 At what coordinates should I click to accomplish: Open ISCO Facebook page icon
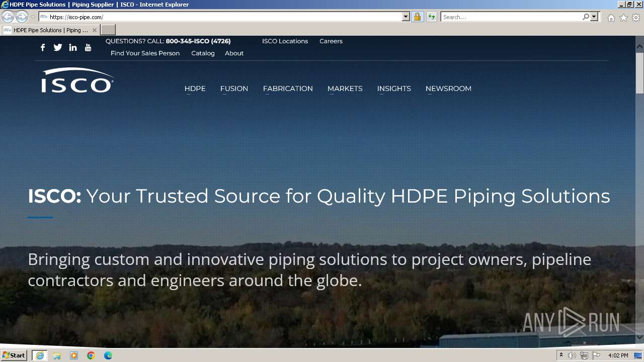pos(43,47)
